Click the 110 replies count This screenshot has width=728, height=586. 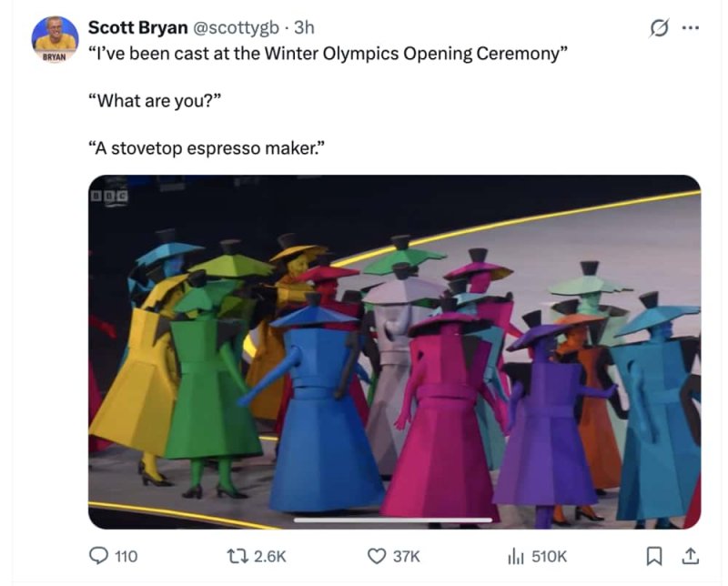(x=126, y=556)
